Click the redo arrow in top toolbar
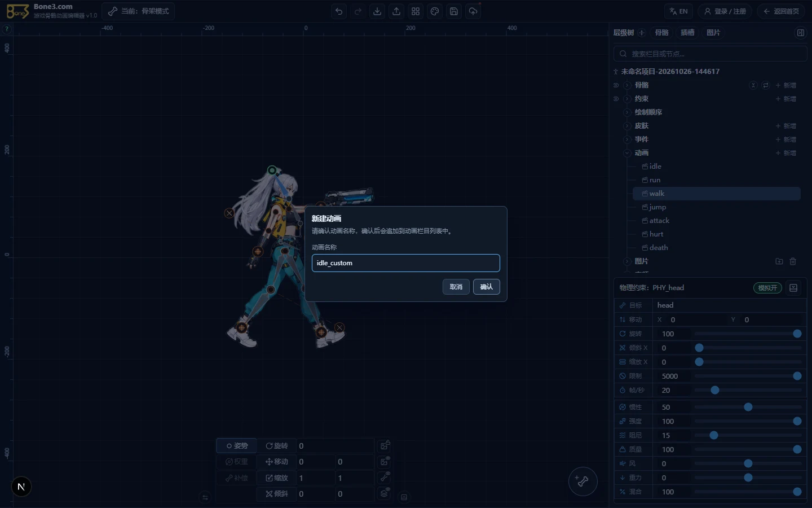 coord(358,11)
